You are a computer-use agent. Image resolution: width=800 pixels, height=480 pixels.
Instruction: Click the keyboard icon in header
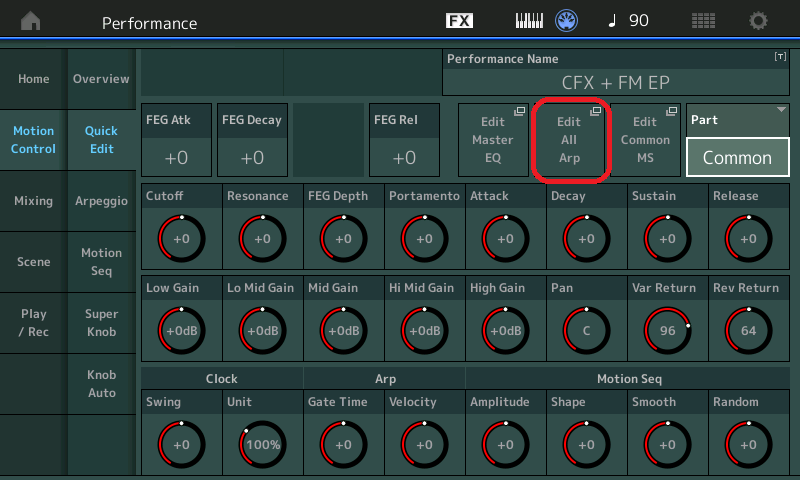pyautogui.click(x=530, y=21)
